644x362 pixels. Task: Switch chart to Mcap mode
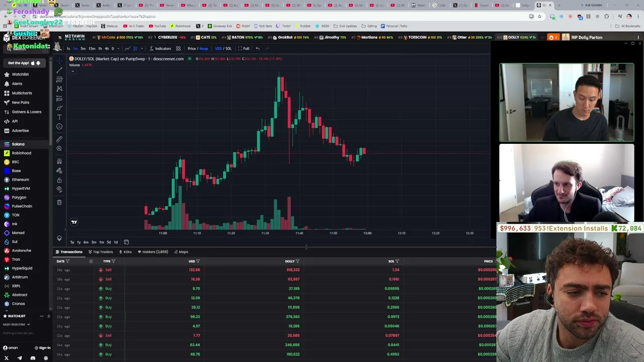point(204,49)
